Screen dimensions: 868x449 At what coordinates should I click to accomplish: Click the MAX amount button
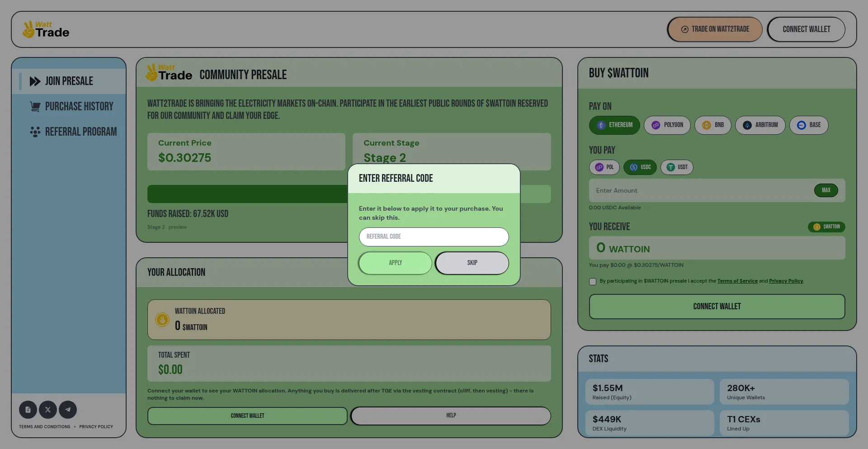826,190
